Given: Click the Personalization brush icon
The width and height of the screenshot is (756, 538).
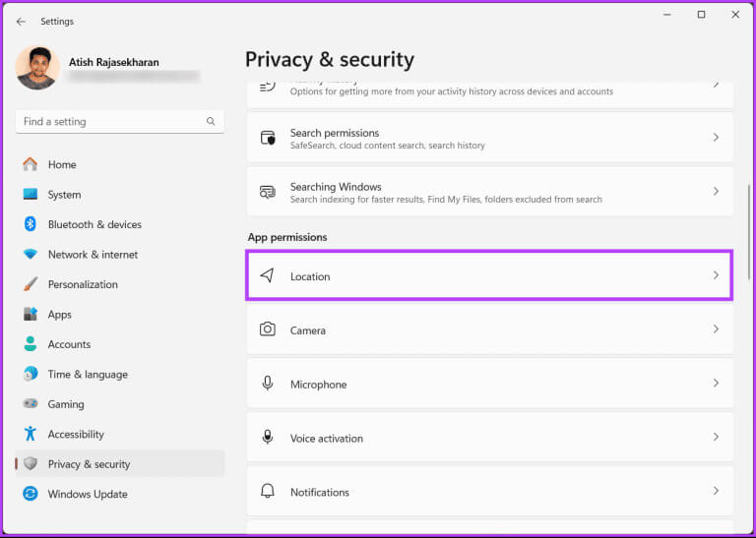Looking at the screenshot, I should [x=30, y=284].
